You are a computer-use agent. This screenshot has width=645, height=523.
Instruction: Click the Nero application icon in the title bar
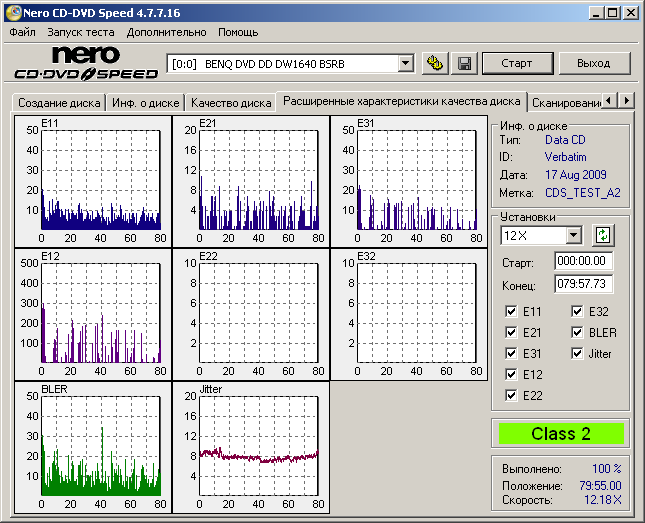(x=11, y=12)
